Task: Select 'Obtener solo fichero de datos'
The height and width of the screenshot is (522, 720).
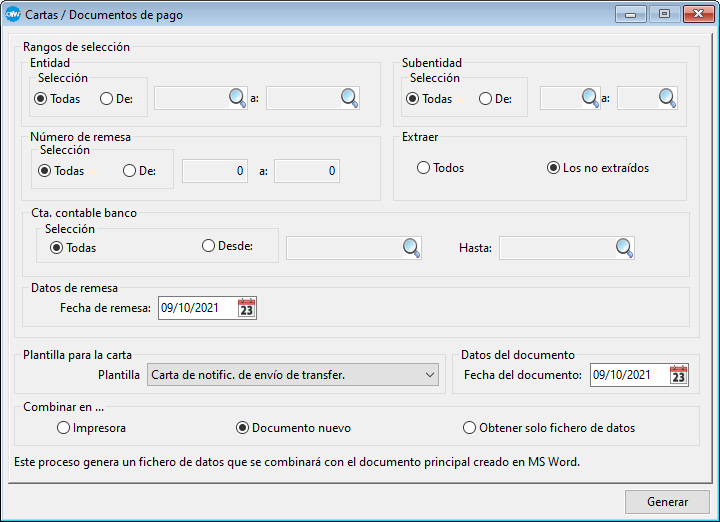Action: [x=470, y=428]
